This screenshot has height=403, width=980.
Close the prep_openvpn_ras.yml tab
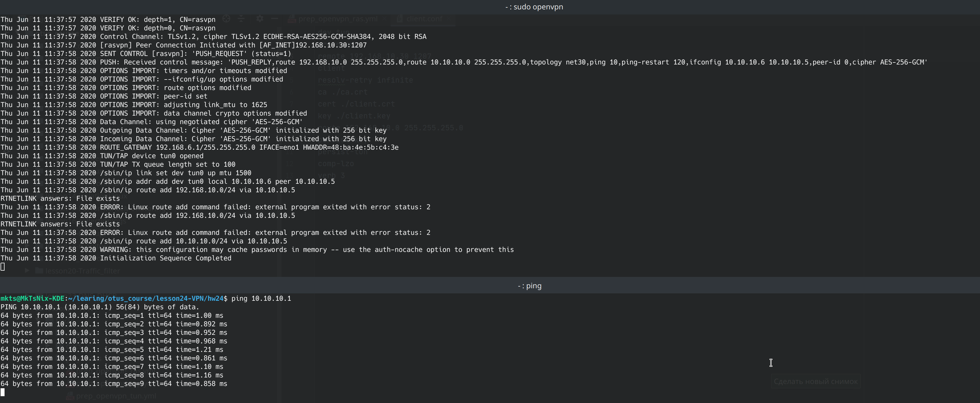click(384, 19)
